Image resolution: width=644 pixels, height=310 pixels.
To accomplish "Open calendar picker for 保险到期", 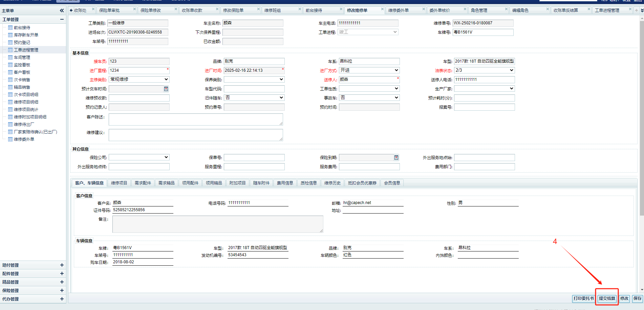I will (x=396, y=157).
